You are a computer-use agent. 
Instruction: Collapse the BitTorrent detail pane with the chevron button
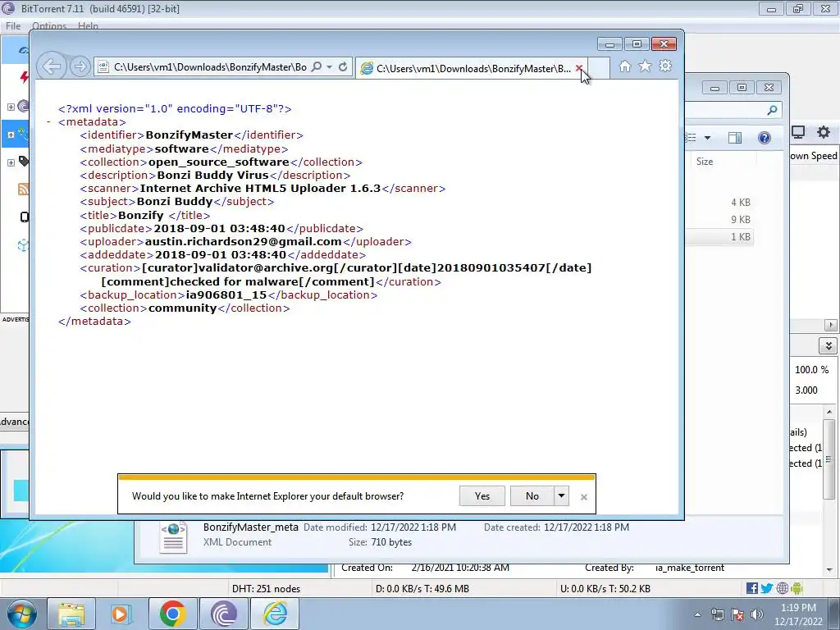[x=829, y=345]
